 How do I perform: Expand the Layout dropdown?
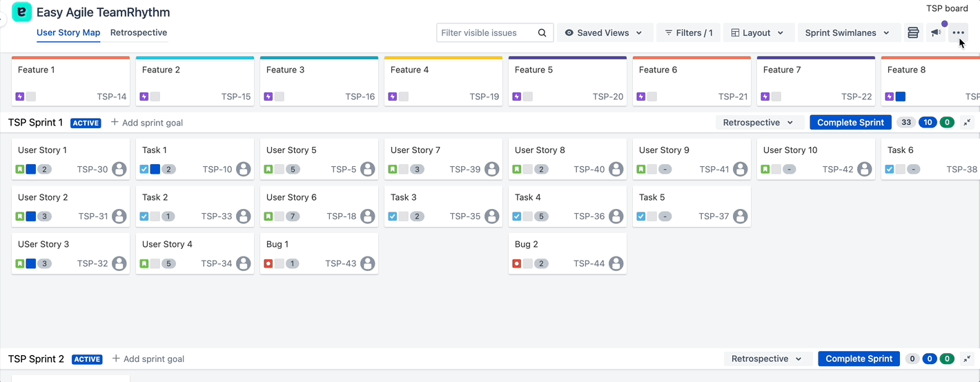pos(757,32)
